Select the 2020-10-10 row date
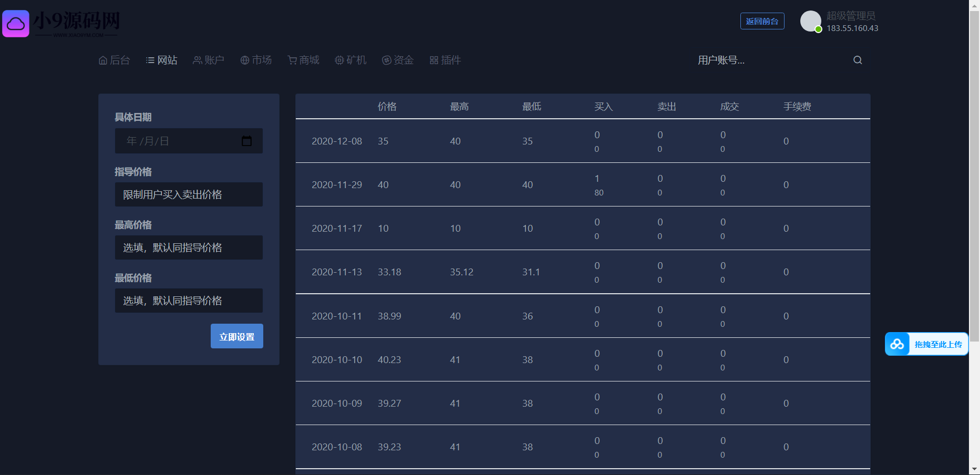 pos(337,360)
